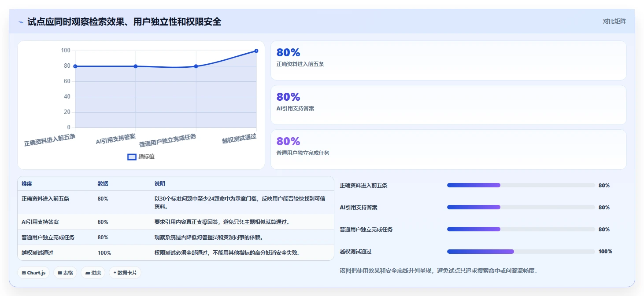Click the 对比矩阵 label in the header
644x296 pixels.
point(614,21)
